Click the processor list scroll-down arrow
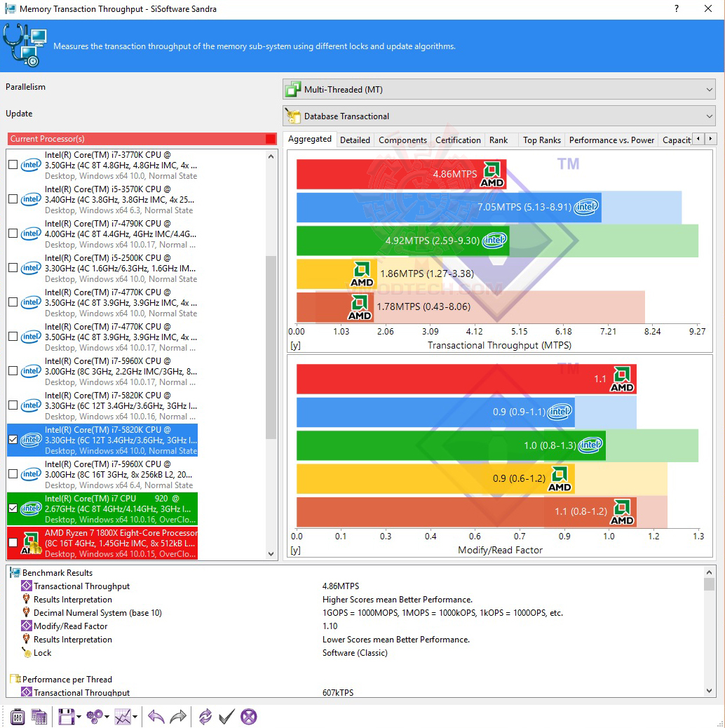The image size is (725, 728). coord(271,553)
